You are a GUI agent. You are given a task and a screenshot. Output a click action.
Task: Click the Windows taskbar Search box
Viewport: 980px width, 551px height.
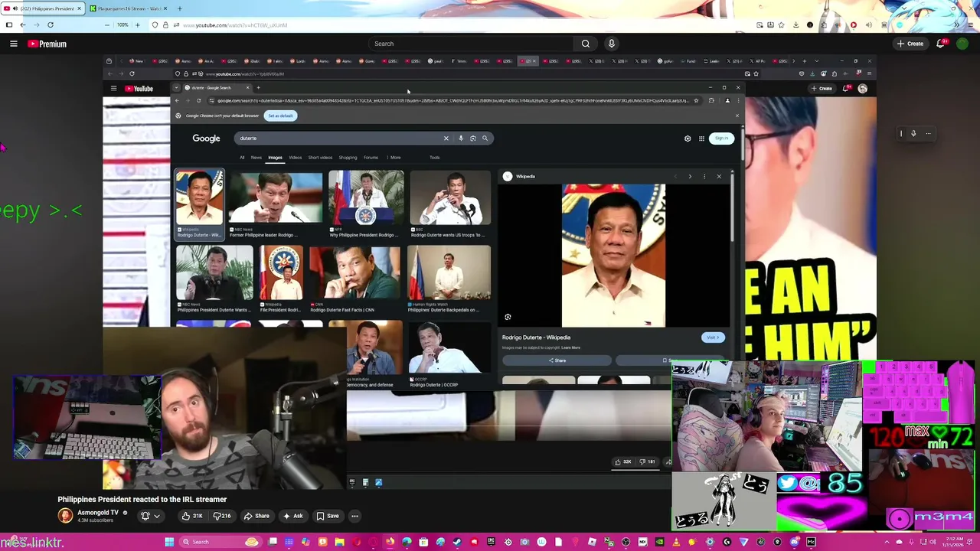pyautogui.click(x=220, y=542)
